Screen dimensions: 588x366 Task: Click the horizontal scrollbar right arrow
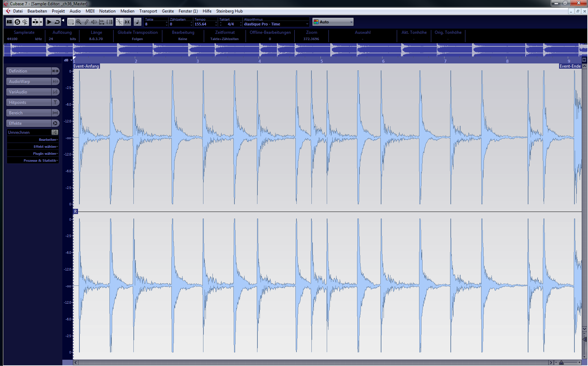[x=551, y=363]
